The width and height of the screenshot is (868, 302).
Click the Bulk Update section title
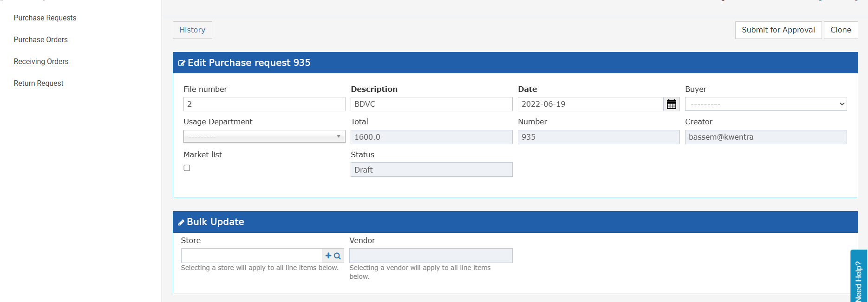coord(215,222)
